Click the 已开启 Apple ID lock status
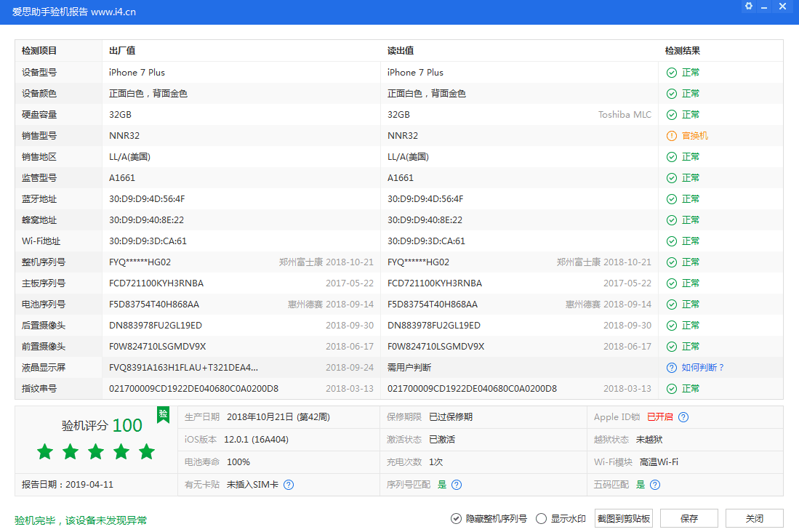This screenshot has width=799, height=532. click(660, 417)
